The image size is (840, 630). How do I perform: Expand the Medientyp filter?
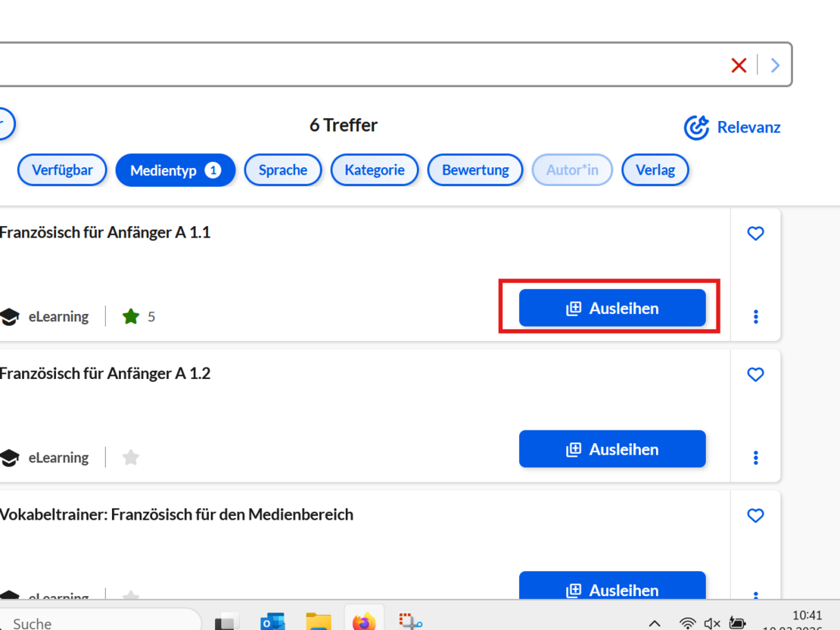[x=175, y=170]
